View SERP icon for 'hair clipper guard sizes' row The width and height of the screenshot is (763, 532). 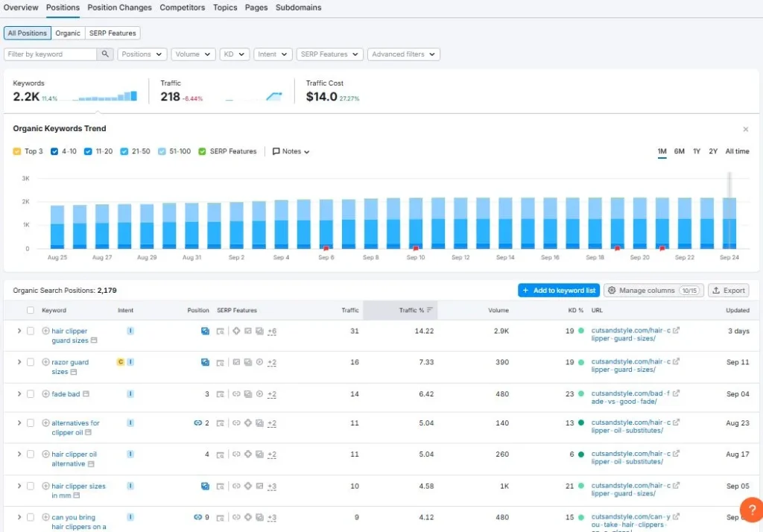click(221, 332)
